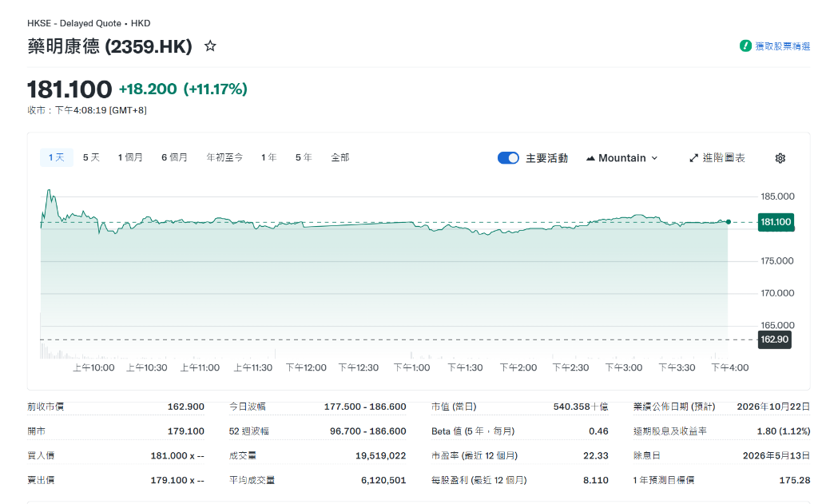Click the 業績公佈日期 value 2026年10月22日
The height and width of the screenshot is (504, 818).
click(773, 407)
